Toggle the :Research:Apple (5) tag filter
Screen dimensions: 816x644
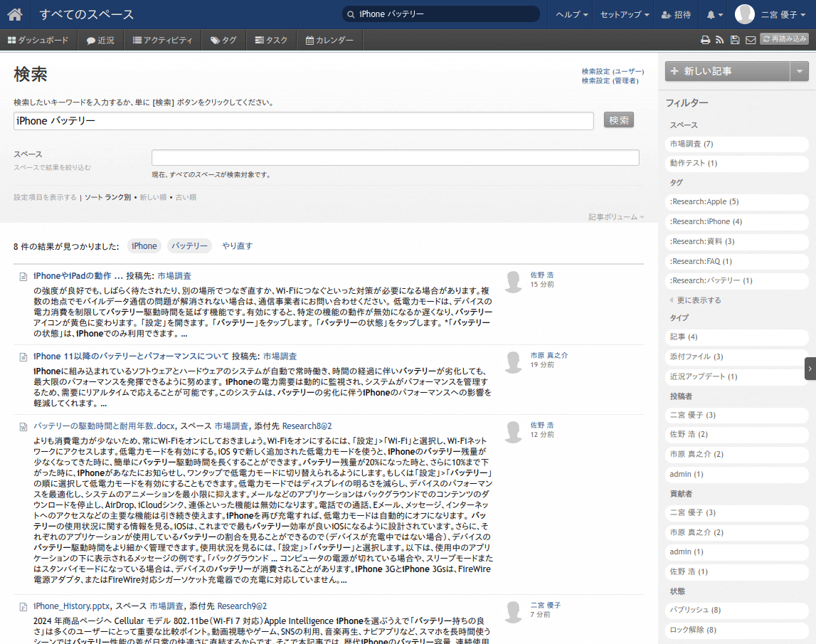point(736,202)
